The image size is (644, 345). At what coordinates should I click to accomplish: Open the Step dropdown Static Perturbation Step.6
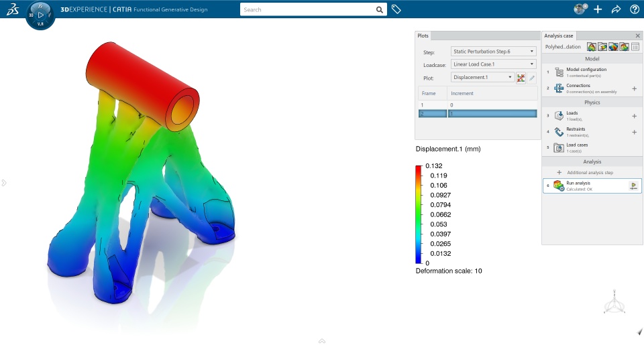pos(493,52)
